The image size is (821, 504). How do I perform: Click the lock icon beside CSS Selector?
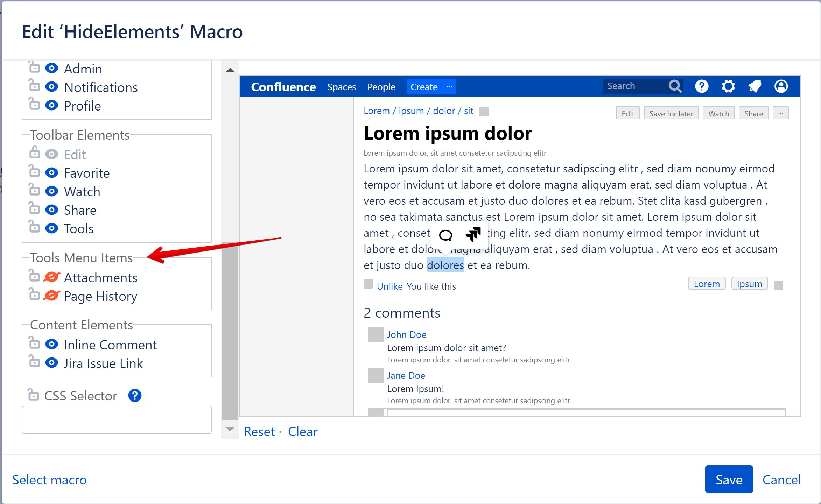33,394
